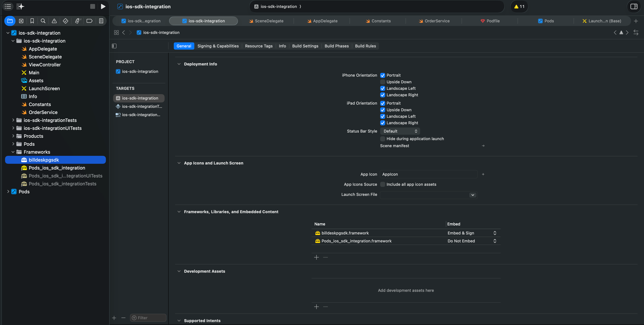
Task: Go back in editor history
Action: tap(123, 33)
